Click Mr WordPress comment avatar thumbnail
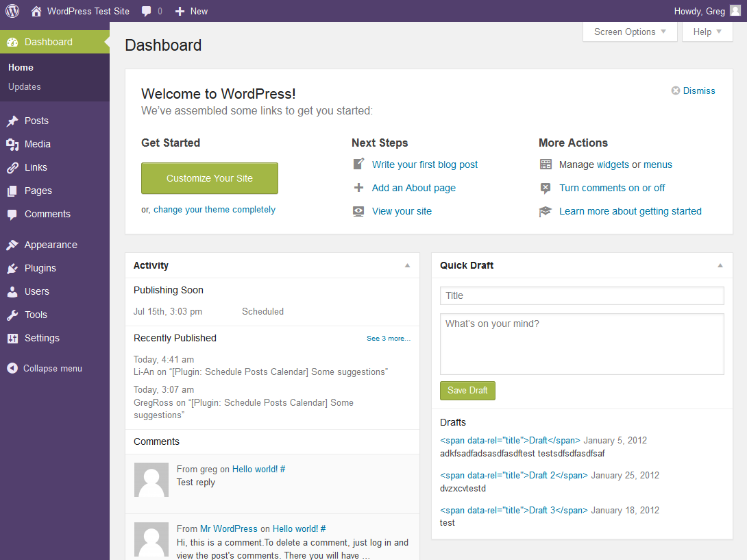The height and width of the screenshot is (560, 747). click(151, 539)
